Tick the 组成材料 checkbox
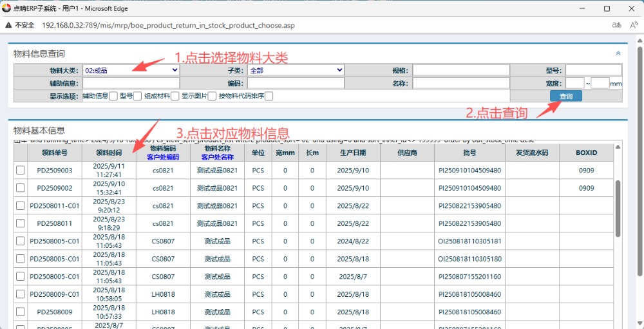 click(175, 97)
